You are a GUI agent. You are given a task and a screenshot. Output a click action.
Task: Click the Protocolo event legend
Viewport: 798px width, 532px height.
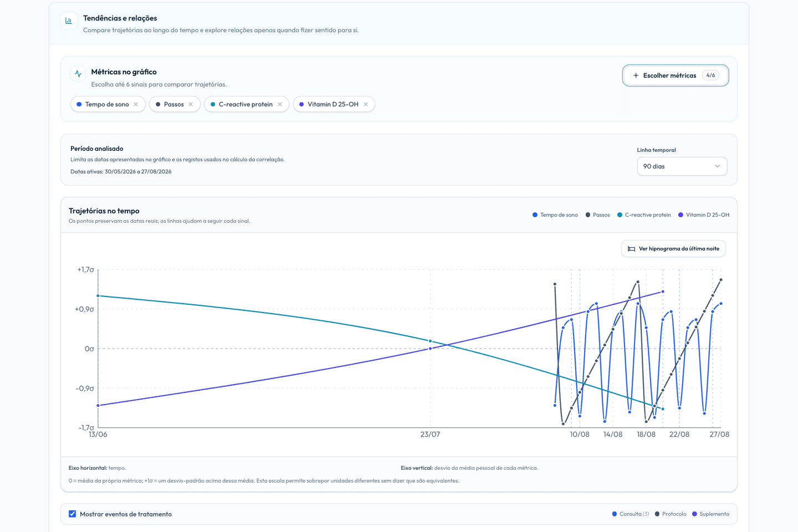point(671,514)
